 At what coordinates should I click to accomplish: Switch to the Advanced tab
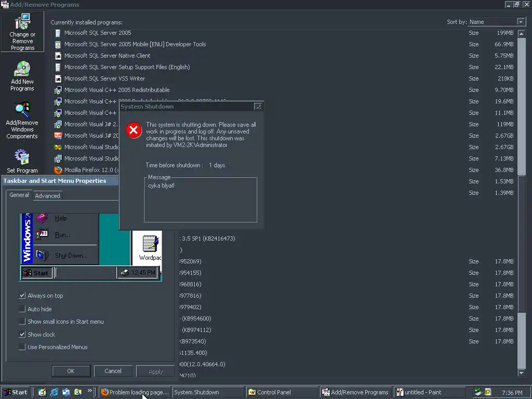47,196
